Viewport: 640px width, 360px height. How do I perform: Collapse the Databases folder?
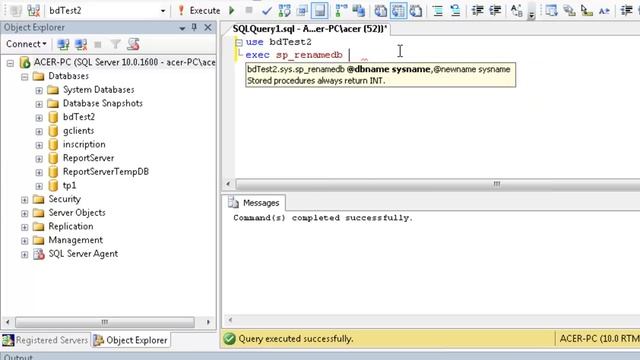(24, 77)
